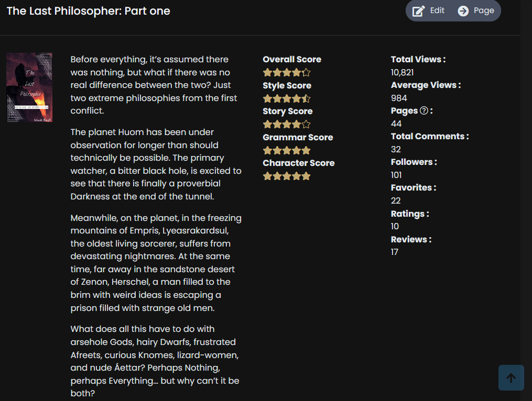The image size is (532, 401).
Task: Click the Total Comments label
Action: pyautogui.click(x=429, y=136)
